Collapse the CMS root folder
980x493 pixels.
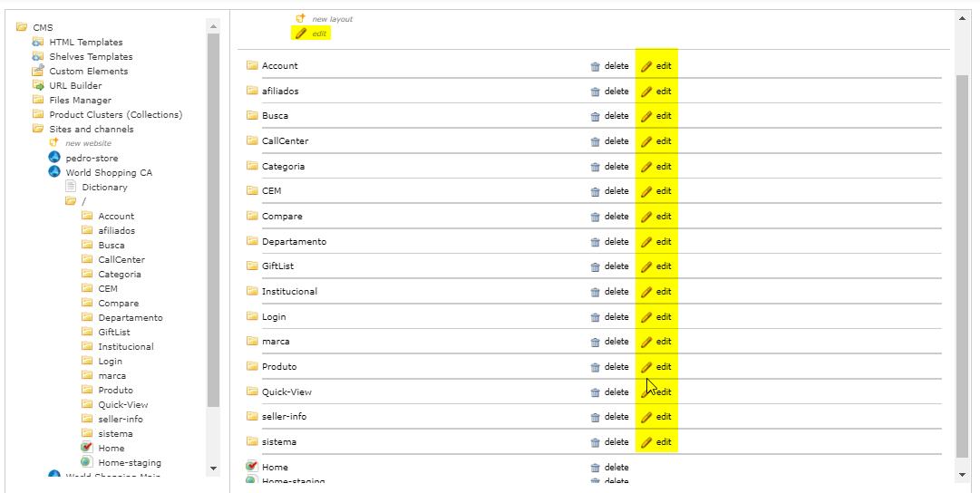point(22,28)
